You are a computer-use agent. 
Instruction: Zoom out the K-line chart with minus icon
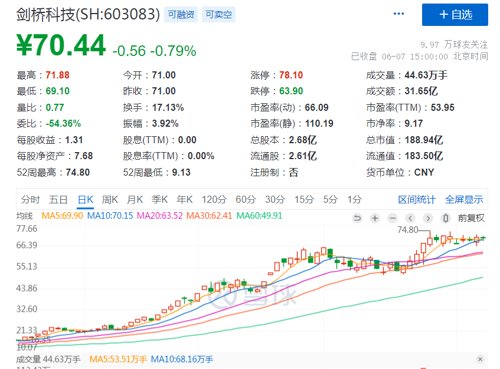(393, 218)
